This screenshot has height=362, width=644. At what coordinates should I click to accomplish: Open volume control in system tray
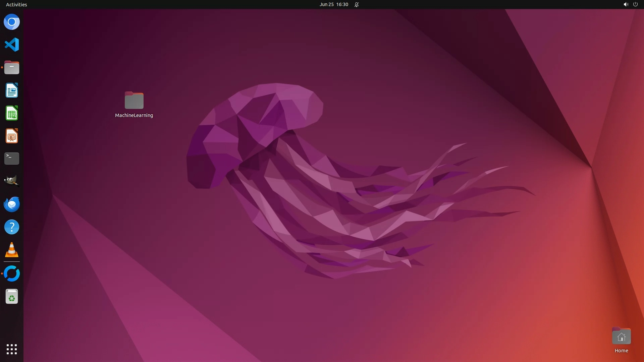click(x=626, y=4)
